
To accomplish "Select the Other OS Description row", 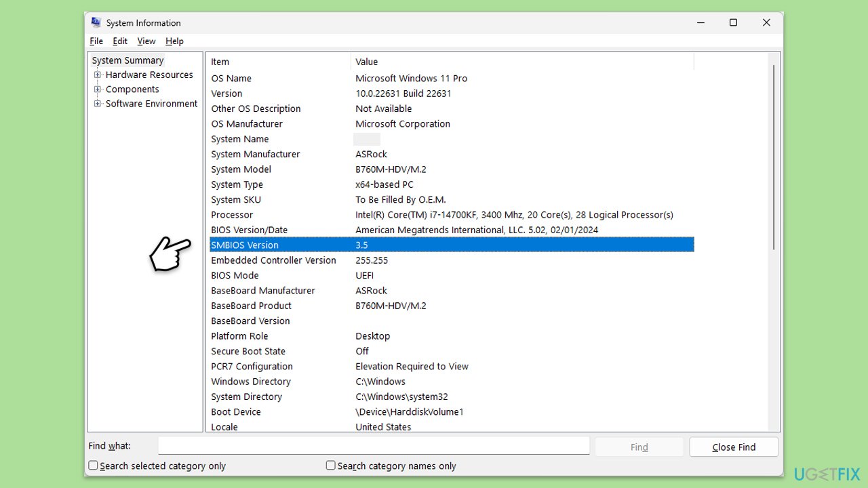I will 452,108.
